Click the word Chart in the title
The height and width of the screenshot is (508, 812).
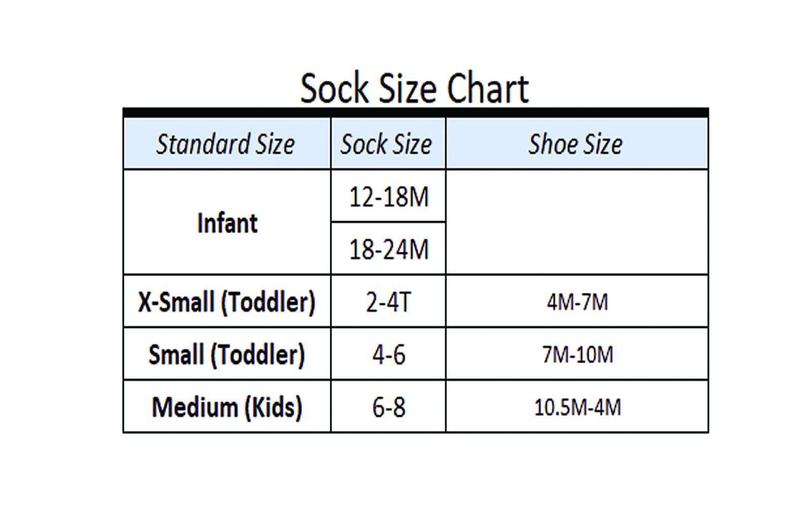488,89
